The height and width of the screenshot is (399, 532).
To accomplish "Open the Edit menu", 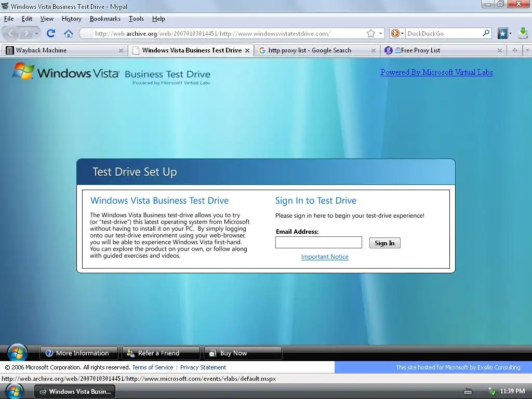I will [x=27, y=19].
